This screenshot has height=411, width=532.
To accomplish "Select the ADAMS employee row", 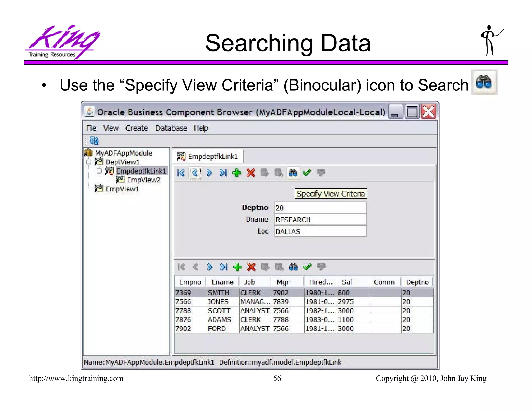I will point(304,320).
